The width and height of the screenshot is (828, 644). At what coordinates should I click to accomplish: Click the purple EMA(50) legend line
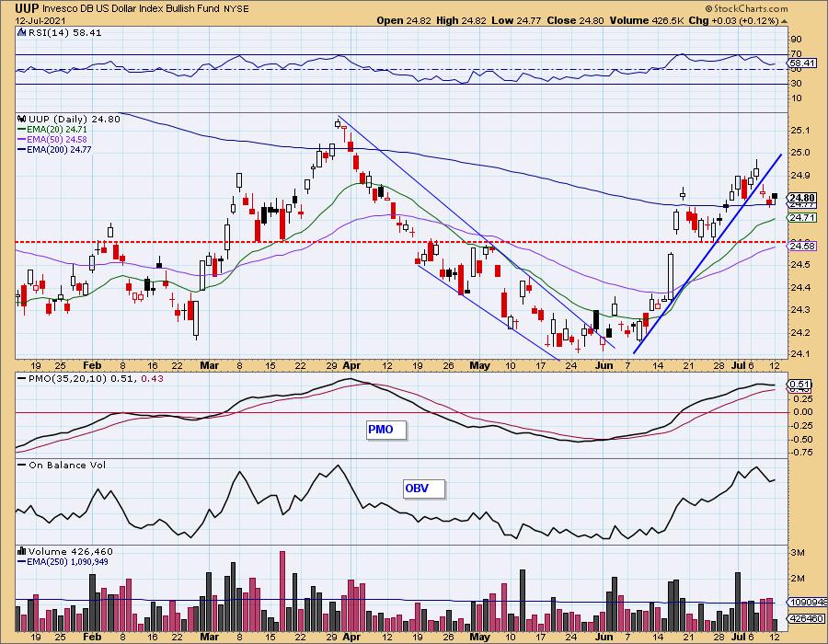tap(22, 139)
